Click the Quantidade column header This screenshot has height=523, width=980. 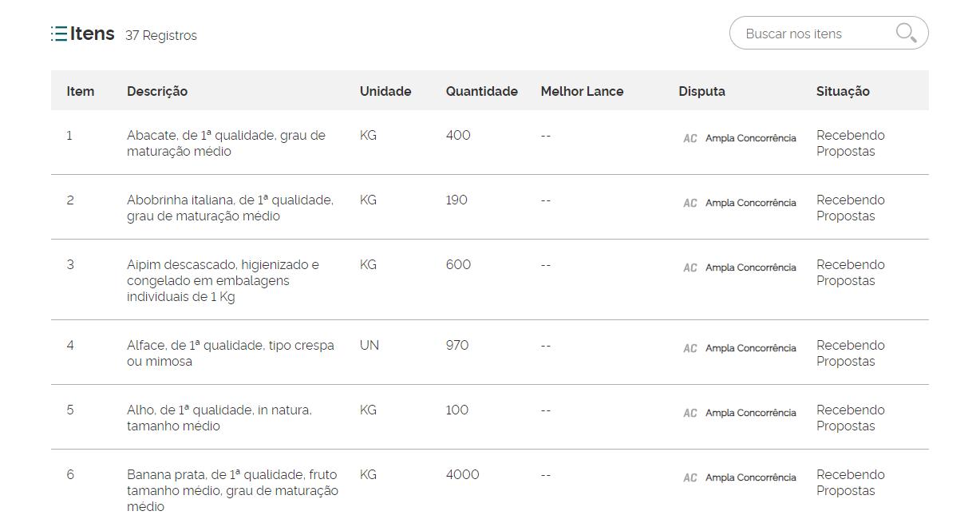pos(481,91)
